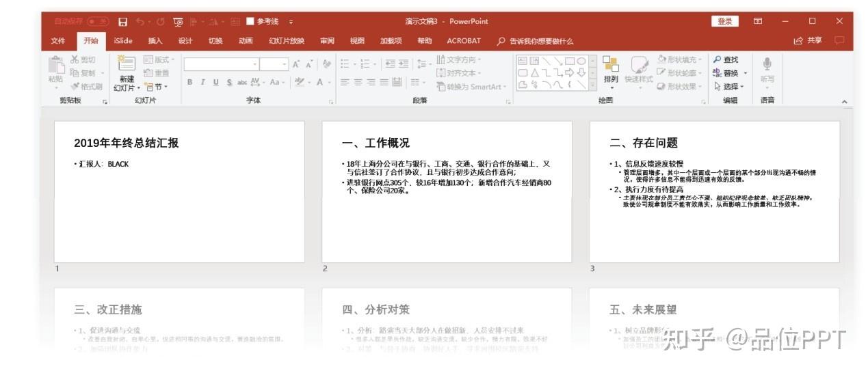Switch to the 设计 design tab
Image resolution: width=868 pixels, height=373 pixels.
click(x=185, y=41)
